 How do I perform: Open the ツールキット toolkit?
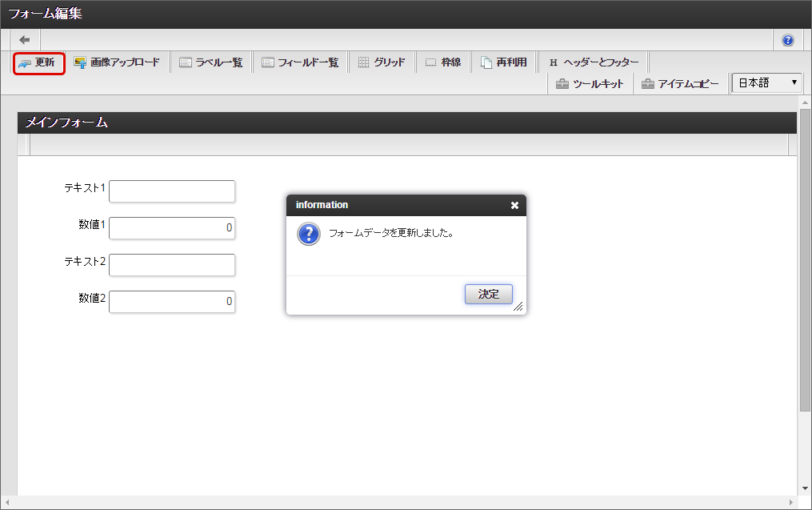point(590,84)
